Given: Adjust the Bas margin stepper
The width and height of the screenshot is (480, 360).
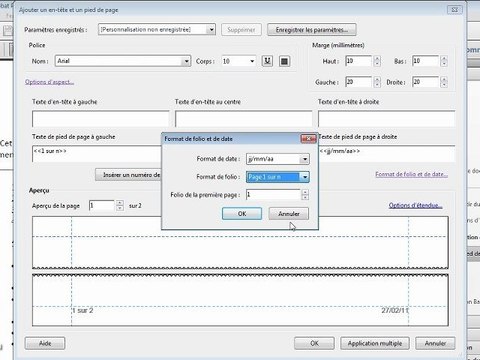Looking at the screenshot, I should (444, 61).
